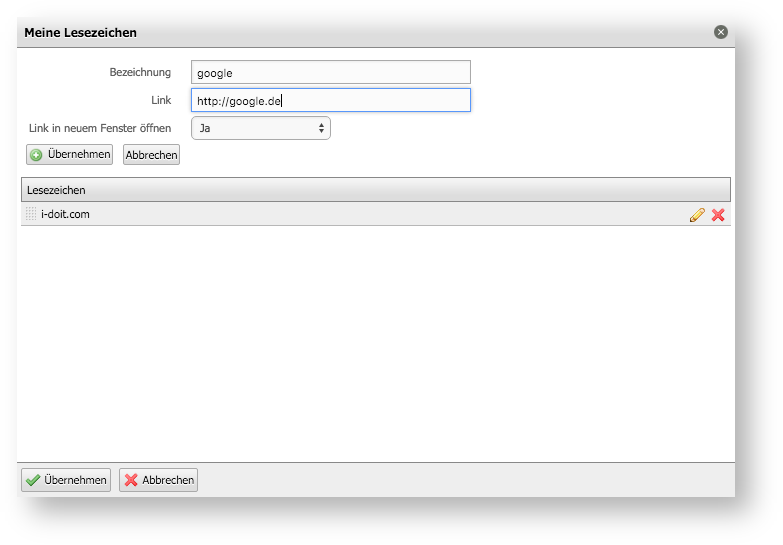Click the red X icon in footer Abbrechen
Image resolution: width=783 pixels, height=545 pixels.
click(131, 480)
